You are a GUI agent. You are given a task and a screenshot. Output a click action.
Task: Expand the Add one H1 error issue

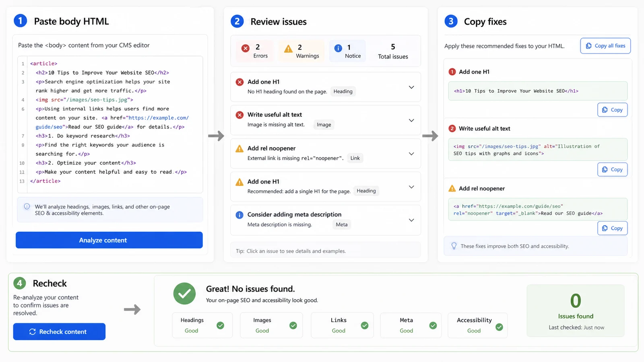click(x=411, y=87)
